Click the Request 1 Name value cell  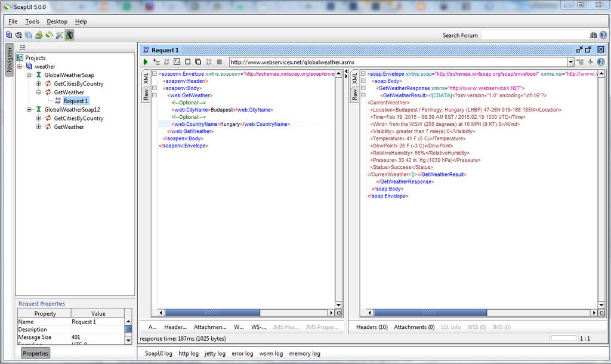pyautogui.click(x=97, y=322)
